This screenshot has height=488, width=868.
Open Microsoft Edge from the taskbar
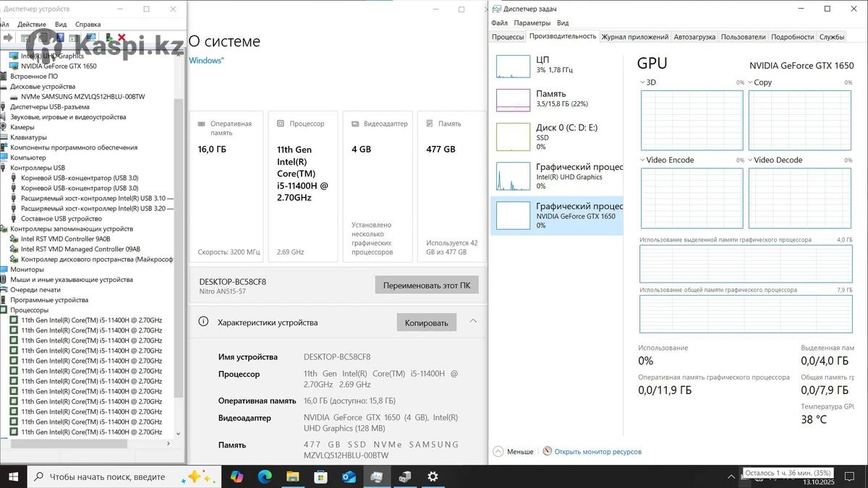[x=265, y=476]
